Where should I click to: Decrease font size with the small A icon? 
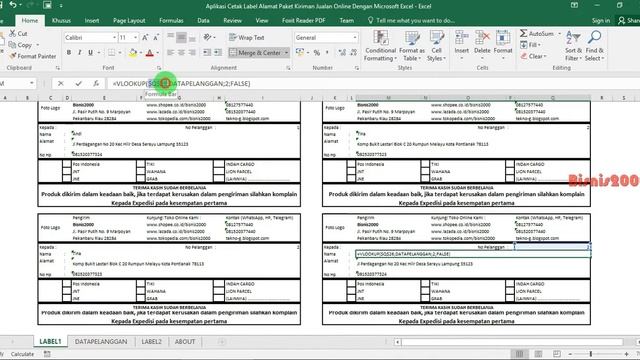coord(156,38)
